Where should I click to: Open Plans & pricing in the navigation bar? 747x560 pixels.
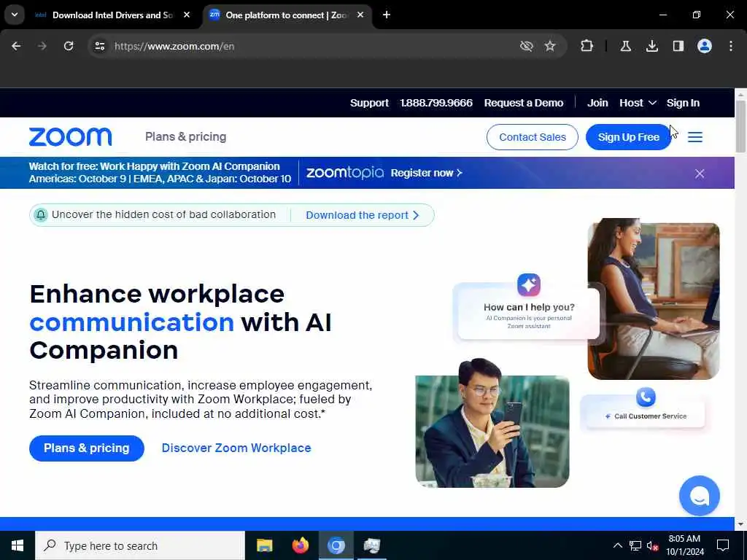click(186, 137)
